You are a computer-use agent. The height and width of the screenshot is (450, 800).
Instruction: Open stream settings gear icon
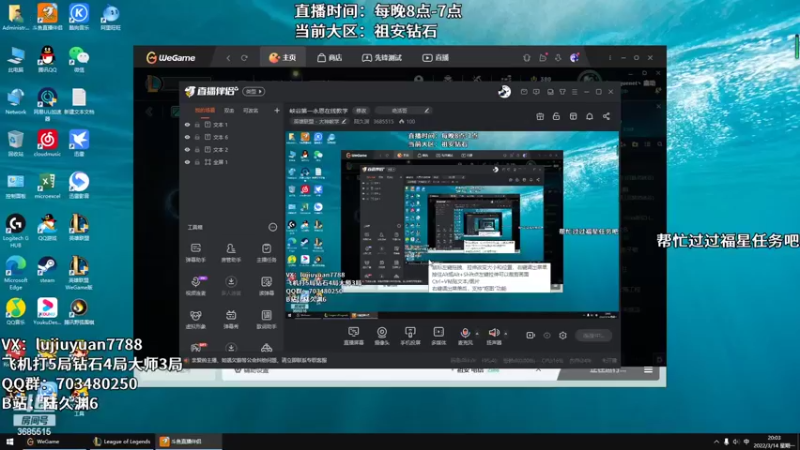tap(563, 335)
